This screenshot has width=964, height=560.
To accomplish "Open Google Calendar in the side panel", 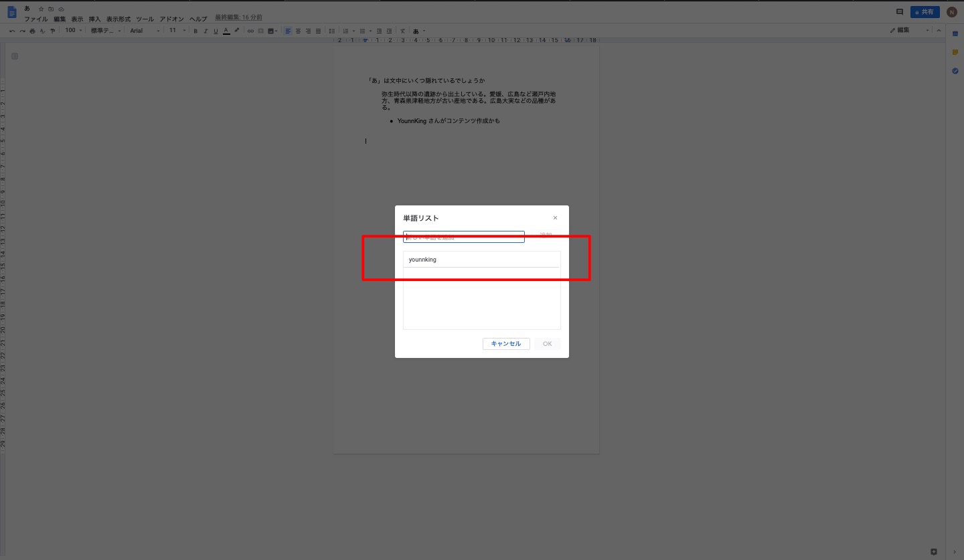I will (955, 33).
